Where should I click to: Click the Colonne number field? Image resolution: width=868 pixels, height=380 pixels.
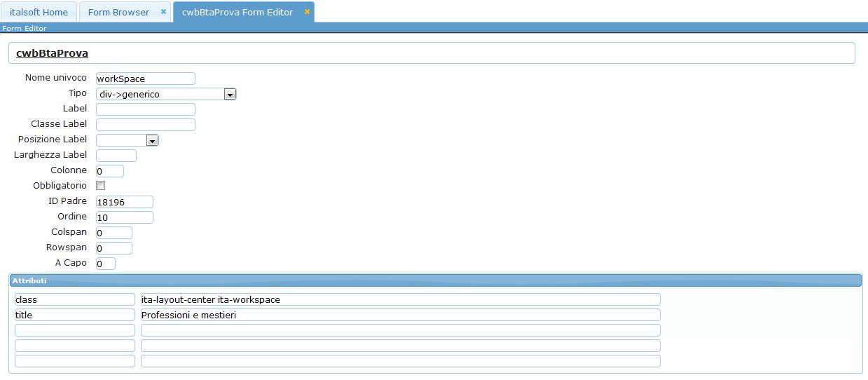click(109, 171)
